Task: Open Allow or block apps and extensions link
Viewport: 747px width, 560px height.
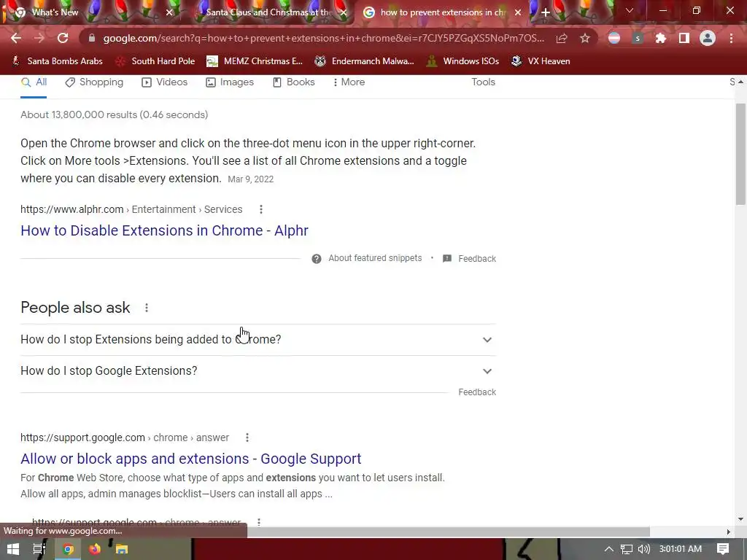Action: click(x=190, y=459)
